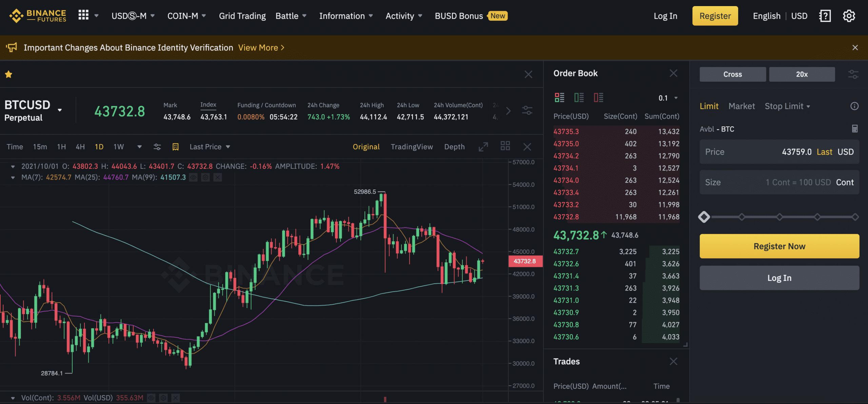
Task: Open the chart indicator settings icon
Action: click(x=157, y=147)
